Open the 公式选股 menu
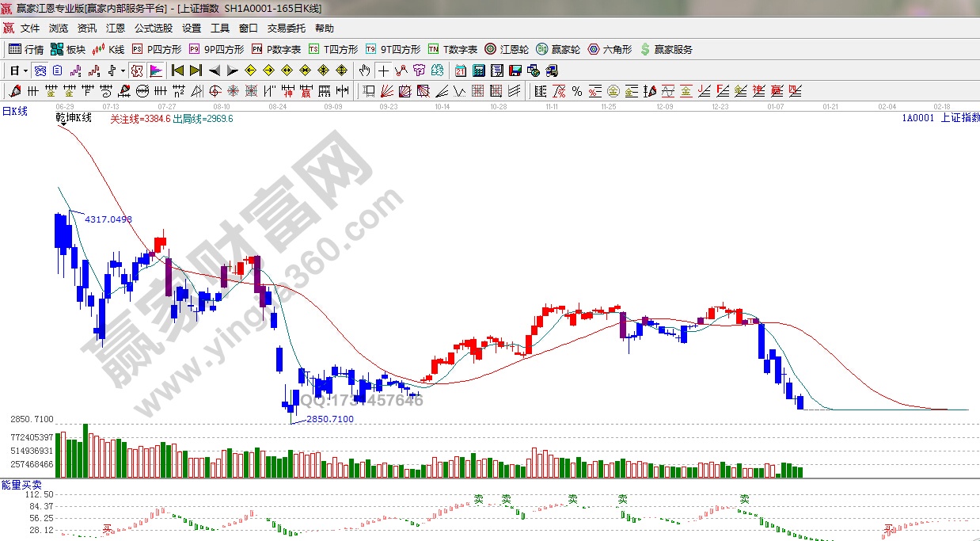Image resolution: width=980 pixels, height=541 pixels. [153, 29]
